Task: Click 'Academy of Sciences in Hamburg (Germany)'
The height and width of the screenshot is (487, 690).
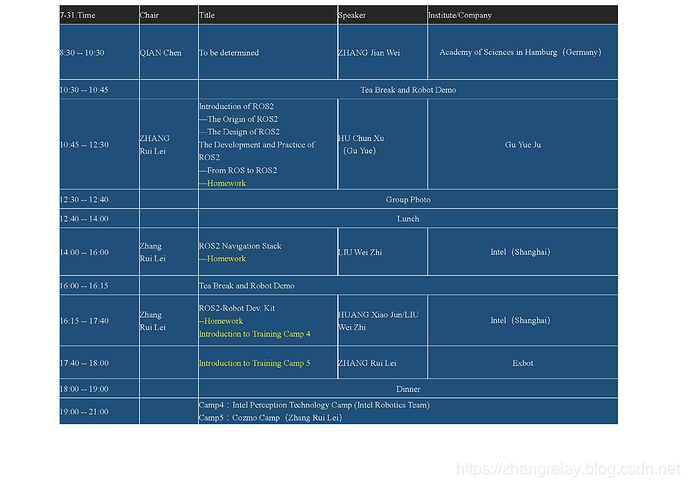Action: pos(522,52)
